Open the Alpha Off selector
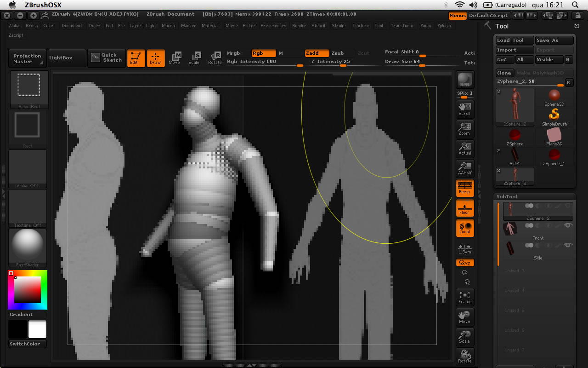588x368 pixels. tap(28, 168)
